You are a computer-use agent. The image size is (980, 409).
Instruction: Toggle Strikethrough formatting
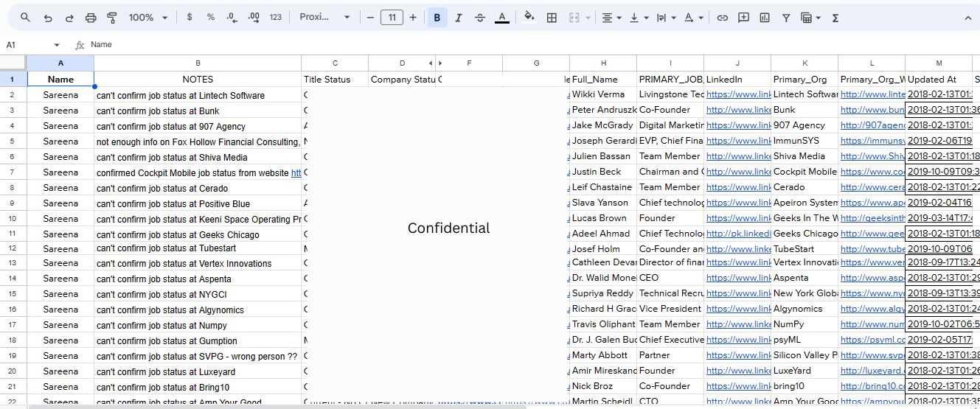point(480,18)
